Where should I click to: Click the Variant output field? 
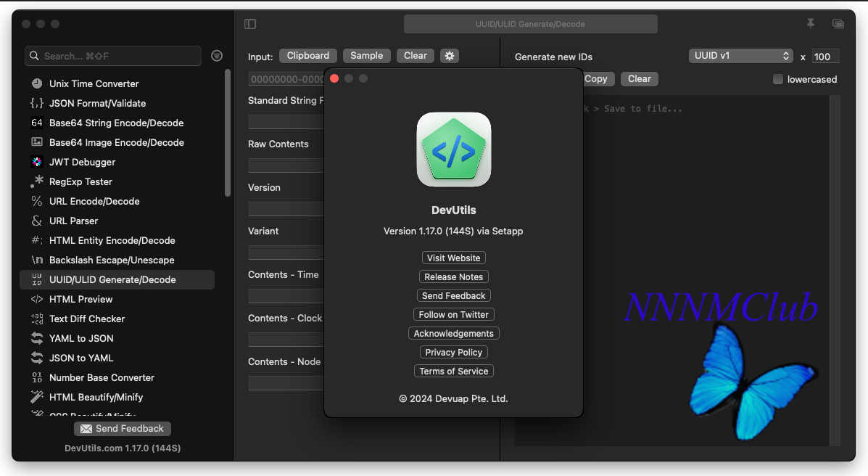tap(286, 253)
